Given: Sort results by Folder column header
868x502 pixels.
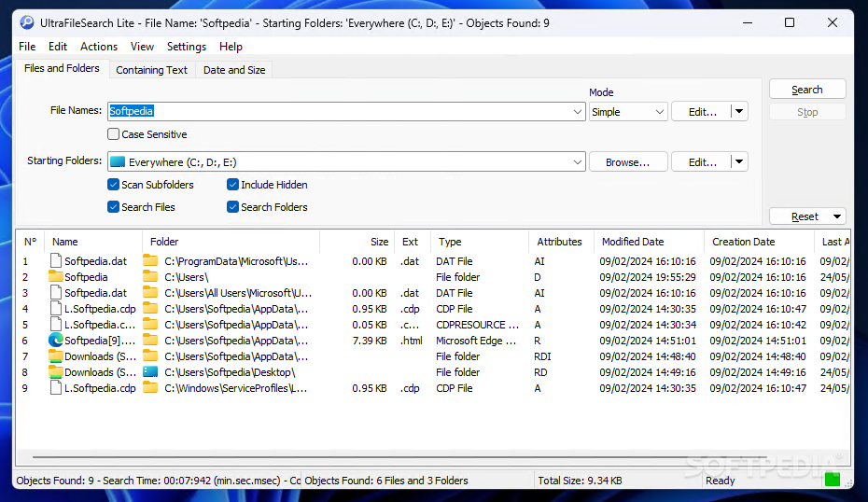Looking at the screenshot, I should [231, 242].
